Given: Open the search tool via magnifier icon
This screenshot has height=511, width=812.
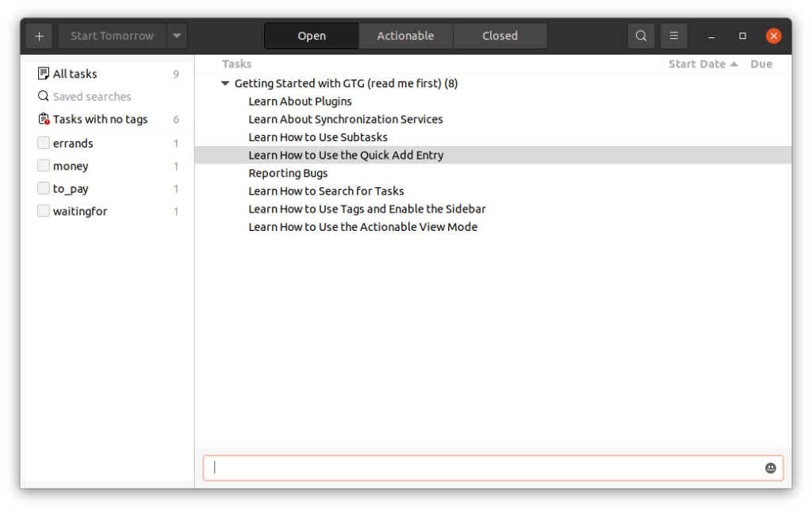Looking at the screenshot, I should 641,36.
